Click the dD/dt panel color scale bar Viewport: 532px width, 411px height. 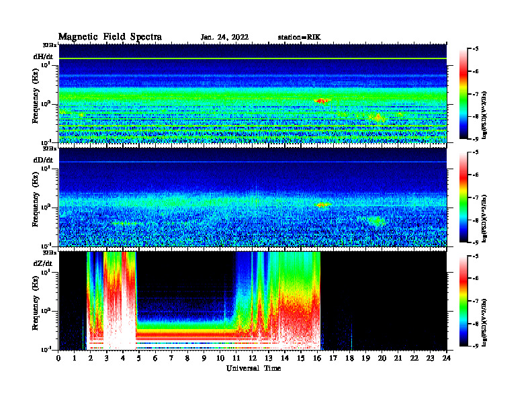tap(463, 197)
